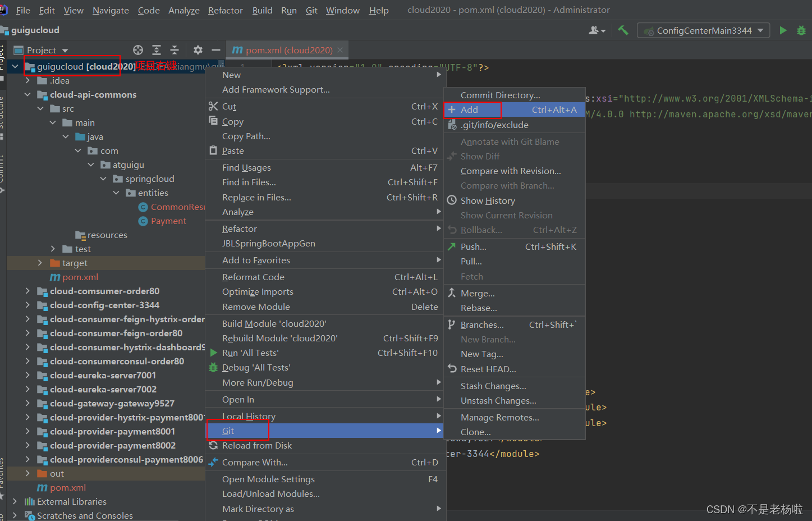Click the Build project hammer icon

(623, 30)
